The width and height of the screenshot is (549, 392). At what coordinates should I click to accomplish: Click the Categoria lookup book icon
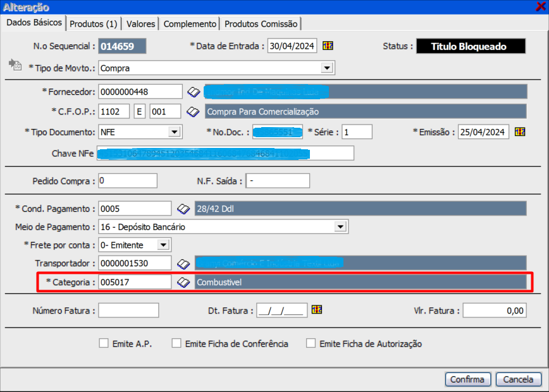[x=183, y=282]
